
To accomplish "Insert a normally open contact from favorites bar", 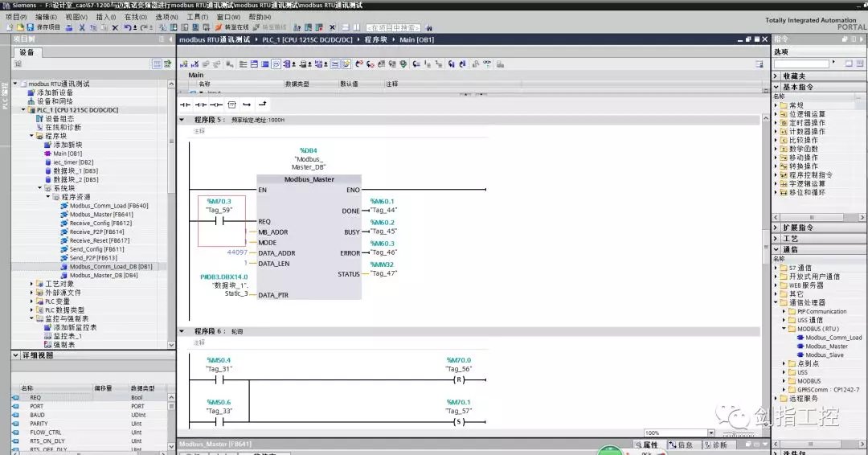I will point(185,104).
